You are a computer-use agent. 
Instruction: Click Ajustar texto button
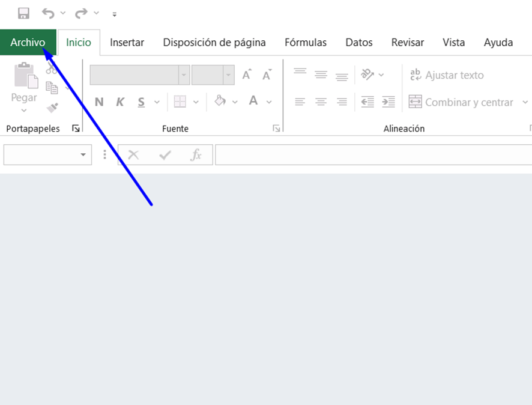click(447, 75)
